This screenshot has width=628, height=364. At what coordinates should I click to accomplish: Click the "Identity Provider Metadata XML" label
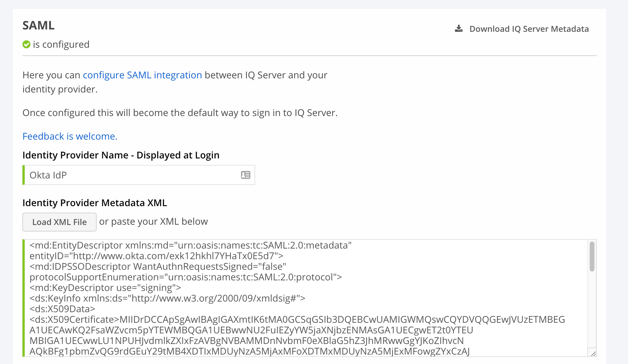click(95, 203)
